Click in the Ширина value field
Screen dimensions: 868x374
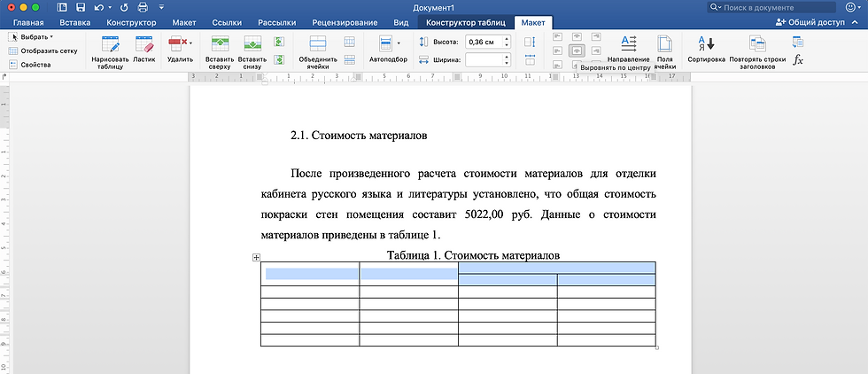tap(484, 59)
